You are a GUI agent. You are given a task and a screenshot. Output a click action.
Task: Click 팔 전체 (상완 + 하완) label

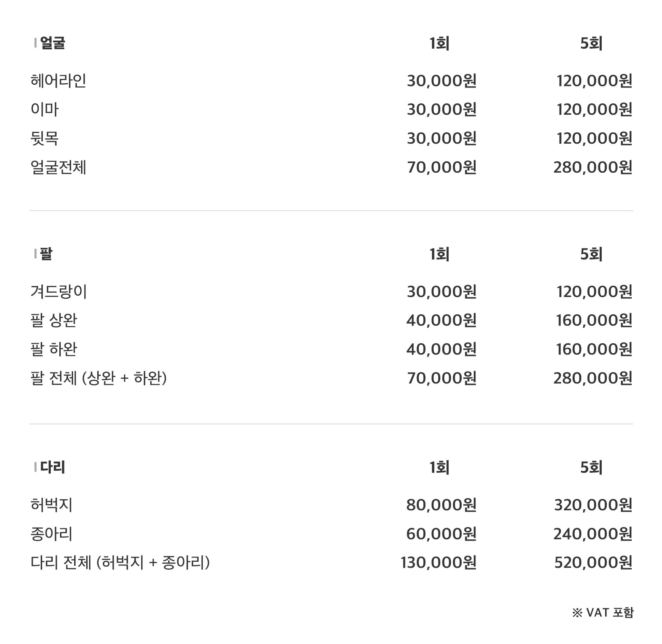click(x=99, y=378)
